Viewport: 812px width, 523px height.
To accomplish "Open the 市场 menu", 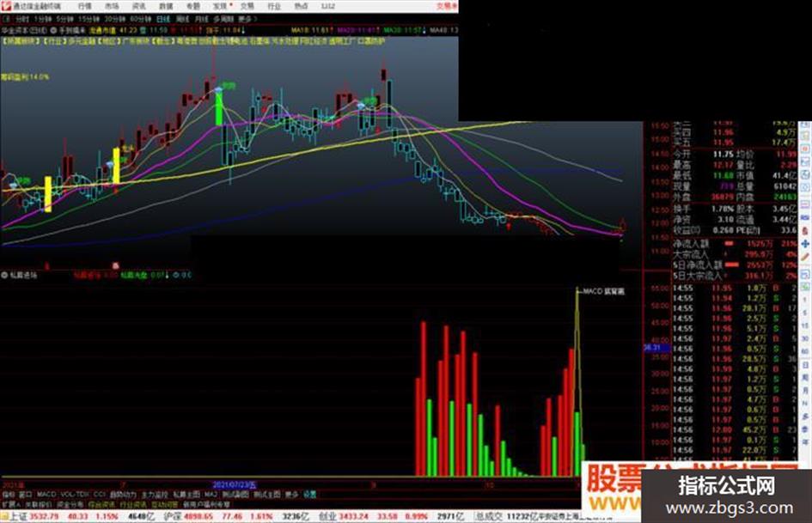I will pos(112,6).
